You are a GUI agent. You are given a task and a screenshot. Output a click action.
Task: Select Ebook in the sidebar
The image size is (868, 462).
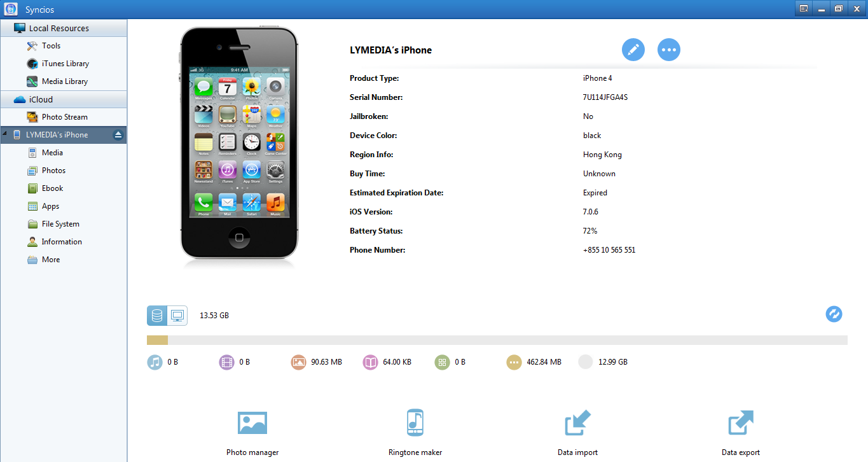[52, 188]
